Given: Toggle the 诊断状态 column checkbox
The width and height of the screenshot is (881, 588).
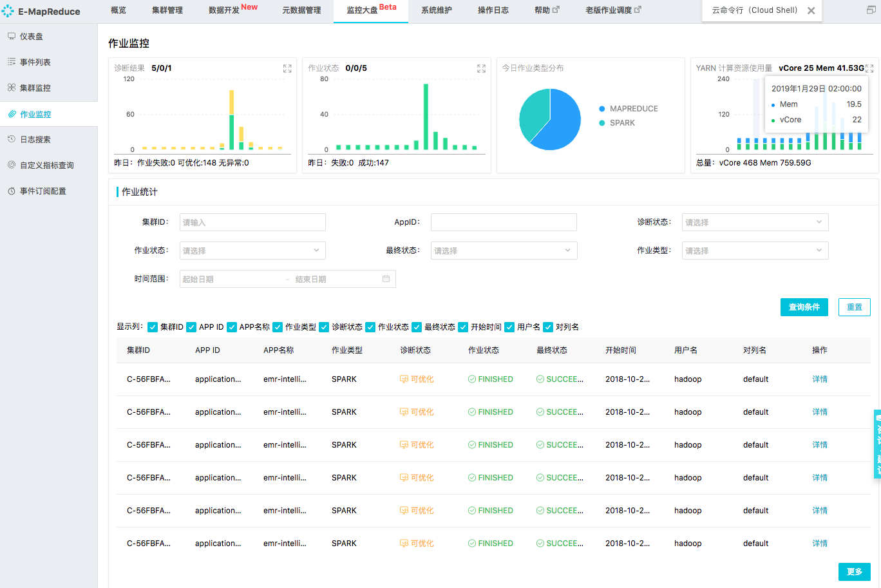Looking at the screenshot, I should [324, 327].
